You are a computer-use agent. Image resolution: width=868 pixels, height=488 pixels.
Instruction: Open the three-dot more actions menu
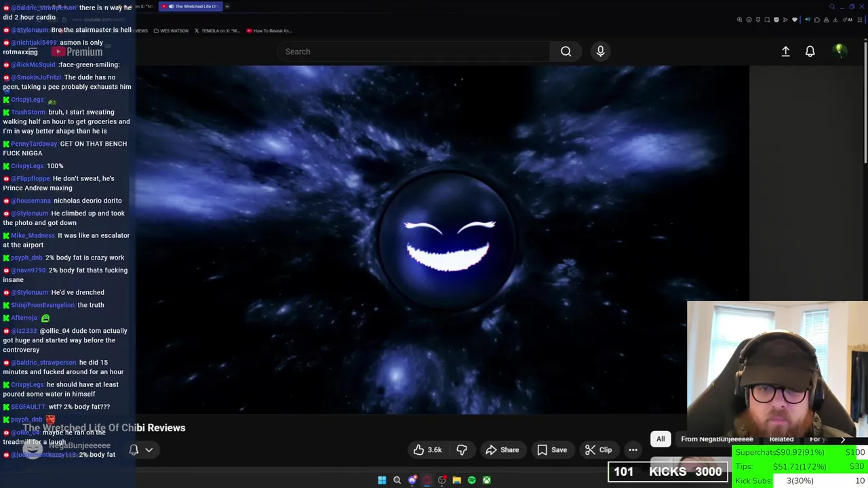(633, 450)
